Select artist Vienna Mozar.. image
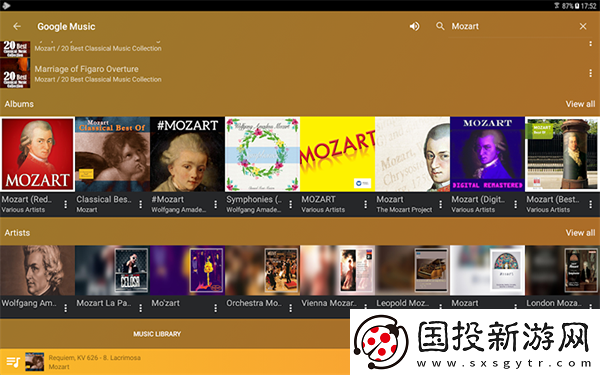 pyautogui.click(x=338, y=271)
